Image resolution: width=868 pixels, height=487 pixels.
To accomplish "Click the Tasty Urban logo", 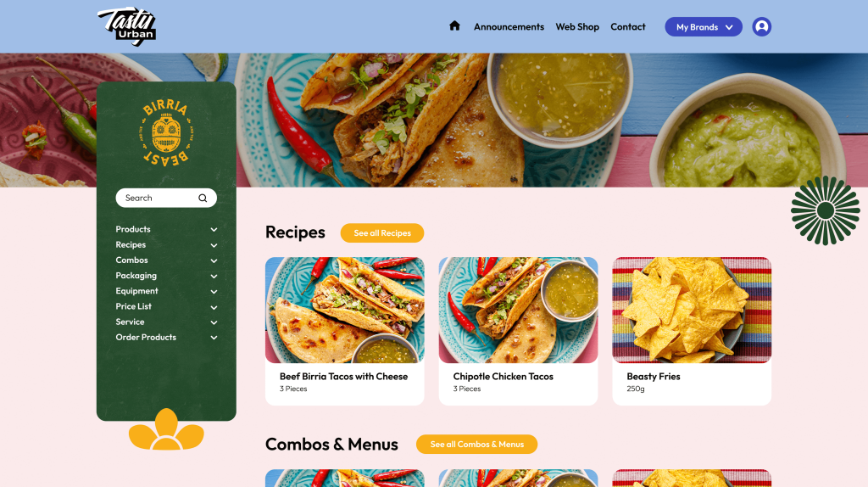I will [x=127, y=26].
